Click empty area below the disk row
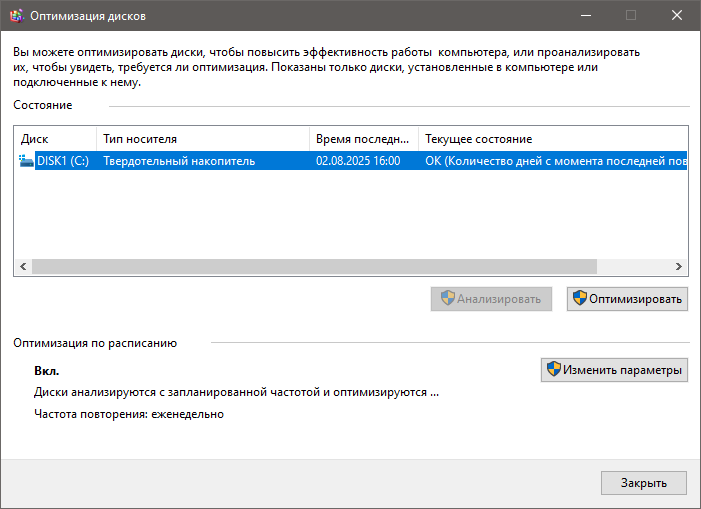The image size is (701, 509). point(350,215)
